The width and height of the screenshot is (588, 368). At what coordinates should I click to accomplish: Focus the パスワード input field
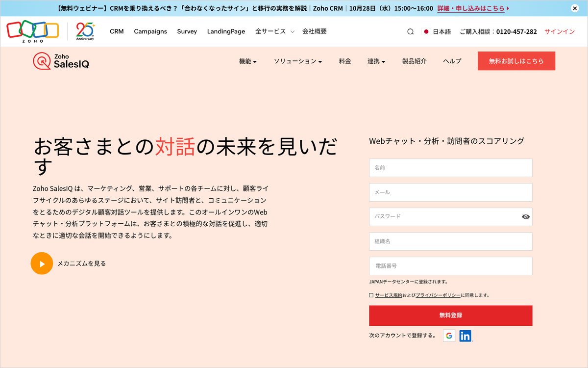point(451,216)
